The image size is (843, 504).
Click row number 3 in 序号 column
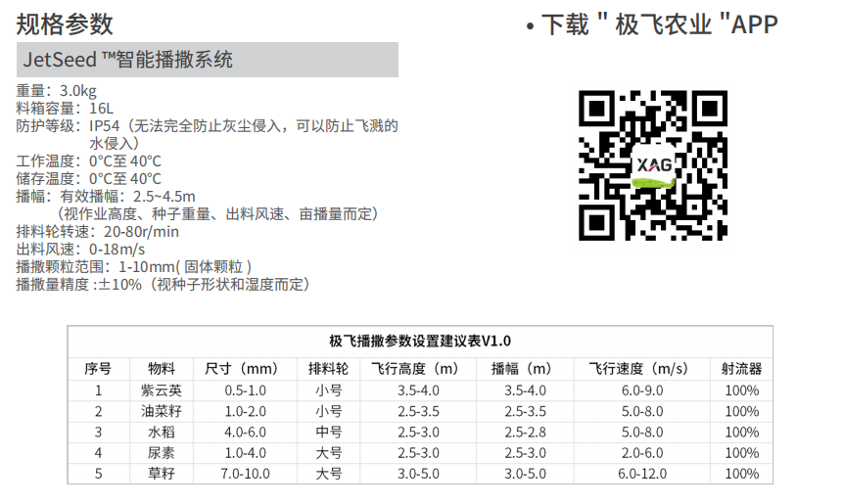tap(98, 433)
